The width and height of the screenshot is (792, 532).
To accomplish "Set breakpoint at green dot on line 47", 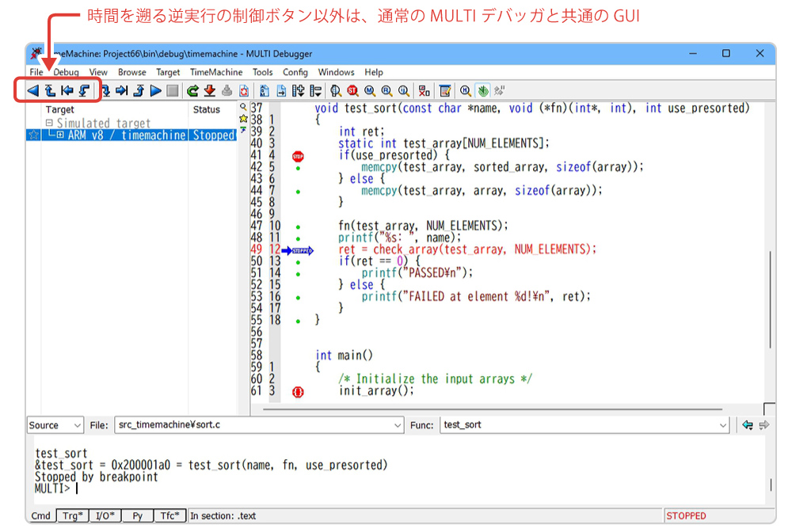I will pos(298,227).
